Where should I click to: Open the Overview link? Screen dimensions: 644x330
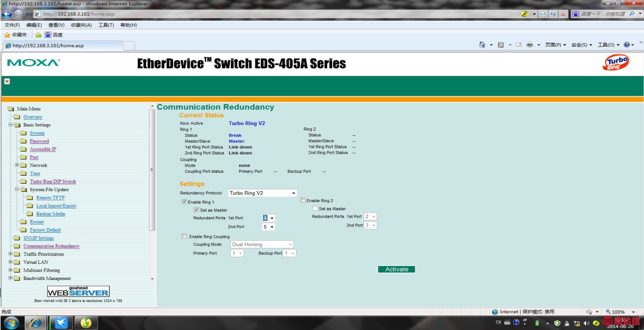coord(33,117)
